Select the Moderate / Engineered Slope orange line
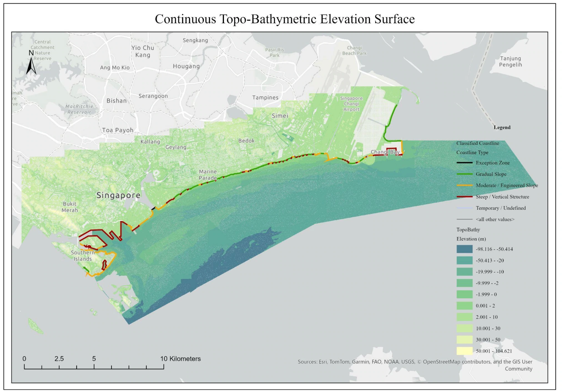562x392 pixels. click(465, 185)
